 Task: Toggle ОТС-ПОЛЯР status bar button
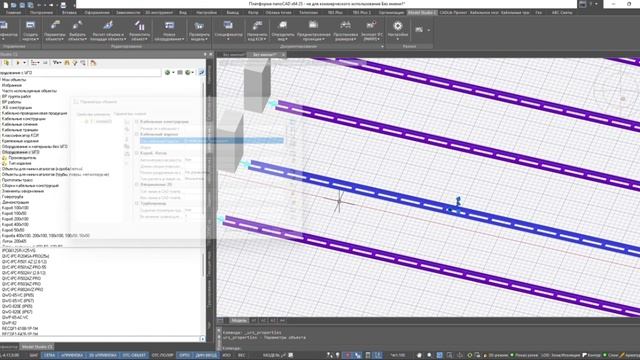(x=162, y=355)
